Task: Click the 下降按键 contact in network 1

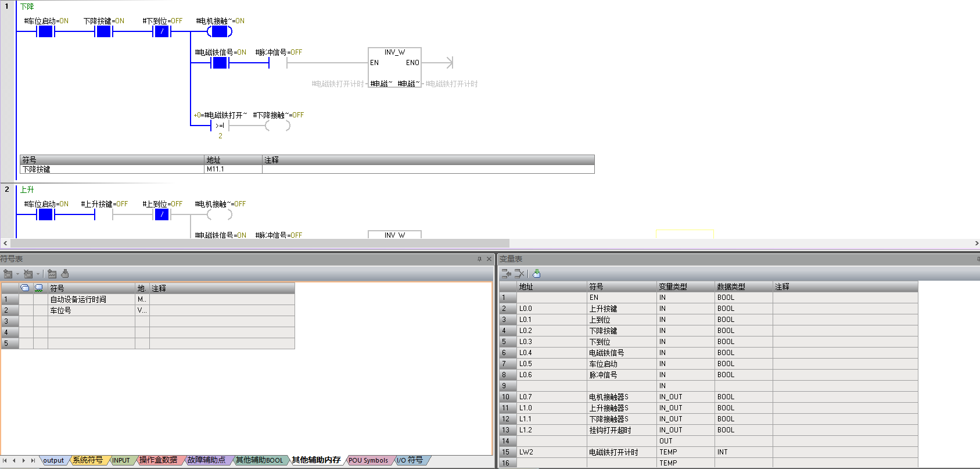Action: click(103, 31)
